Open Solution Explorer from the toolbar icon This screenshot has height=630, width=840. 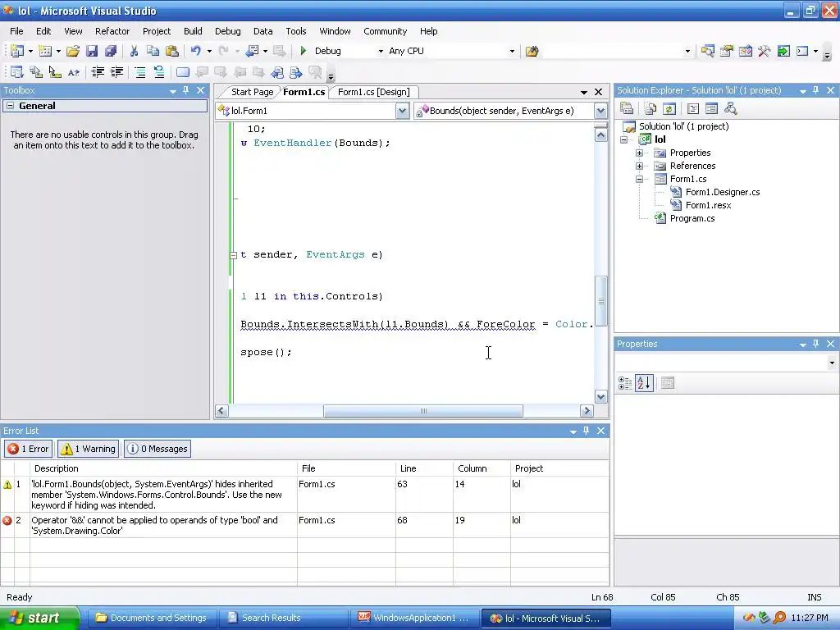click(708, 51)
